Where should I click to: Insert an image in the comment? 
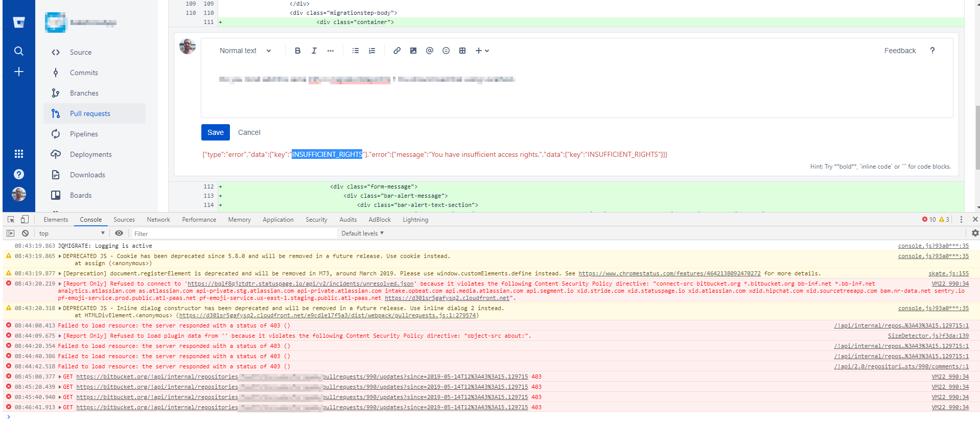coord(413,51)
